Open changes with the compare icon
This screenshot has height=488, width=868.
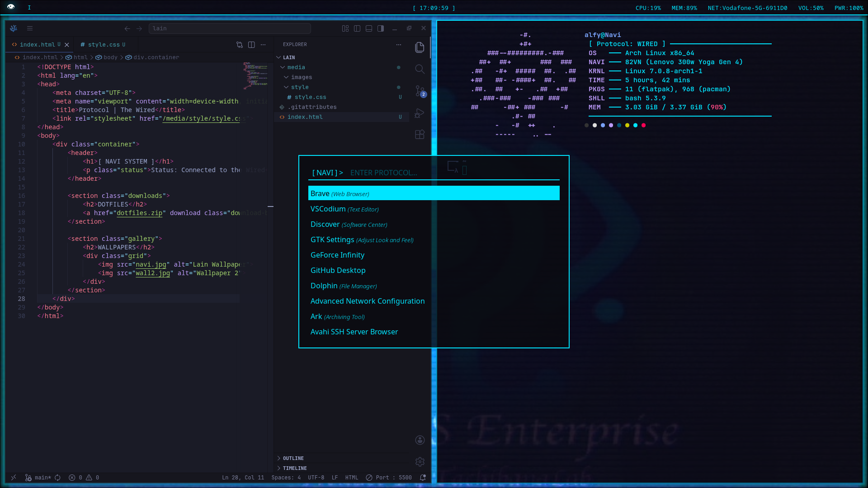[240, 45]
